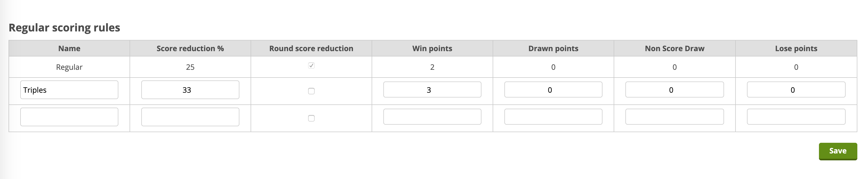Focus the blank score reduction % input
The height and width of the screenshot is (179, 868).
[190, 117]
